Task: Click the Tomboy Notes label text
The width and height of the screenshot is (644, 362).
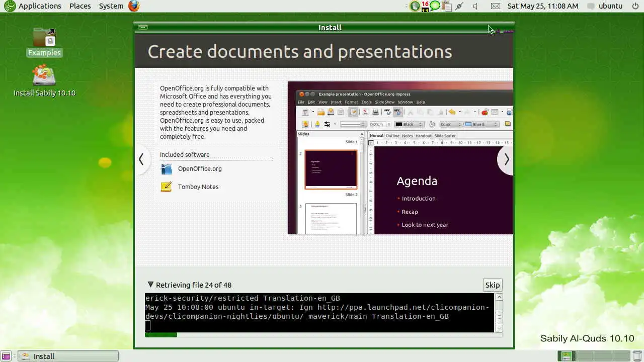Action: tap(198, 187)
